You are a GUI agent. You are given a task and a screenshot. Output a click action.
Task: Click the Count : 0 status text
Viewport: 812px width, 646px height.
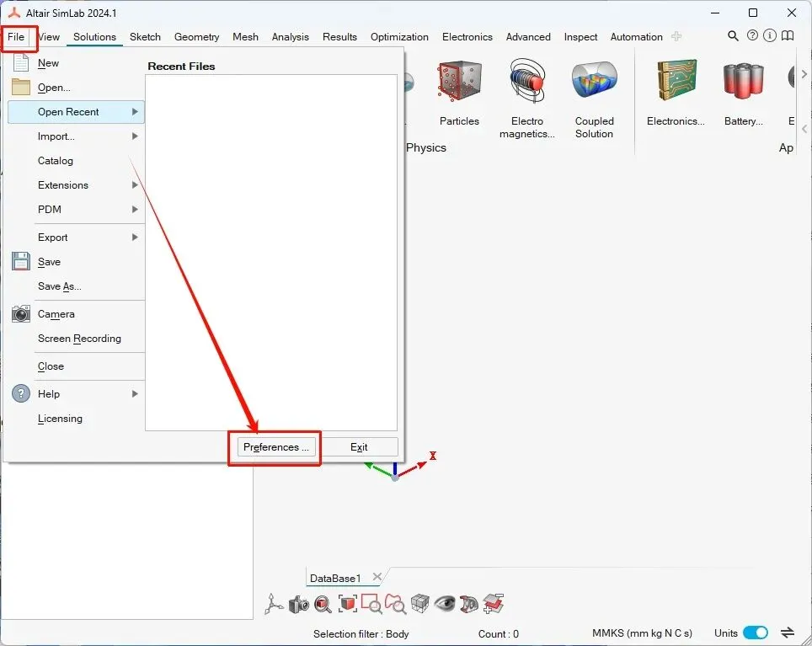coord(498,633)
